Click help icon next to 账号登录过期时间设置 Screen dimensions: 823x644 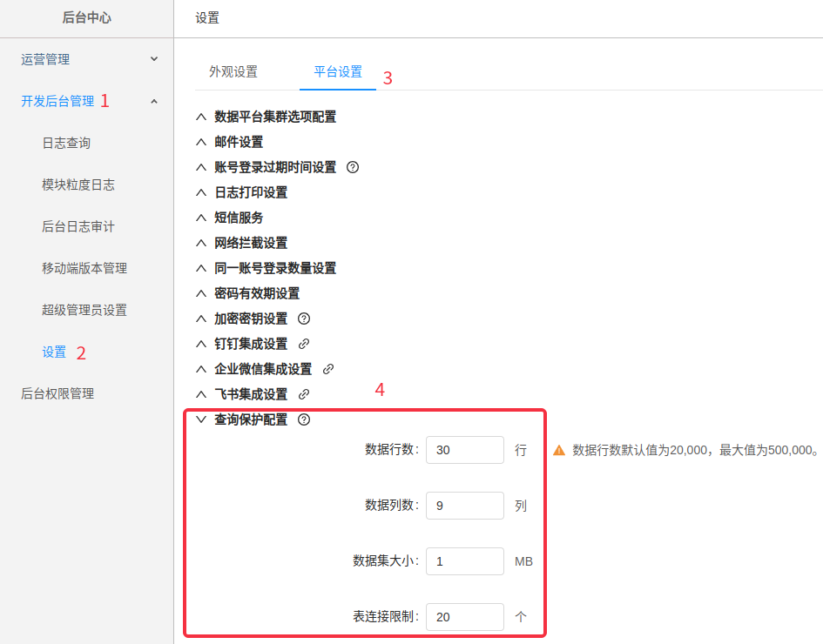(353, 167)
